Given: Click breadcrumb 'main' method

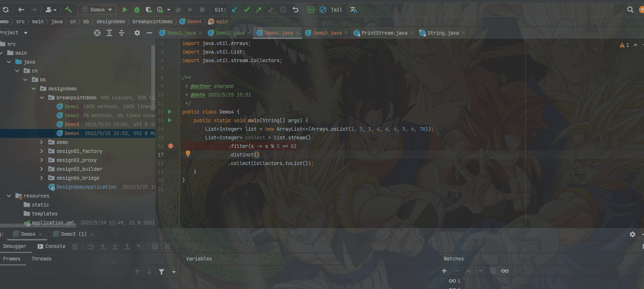Looking at the screenshot, I should [x=218, y=21].
